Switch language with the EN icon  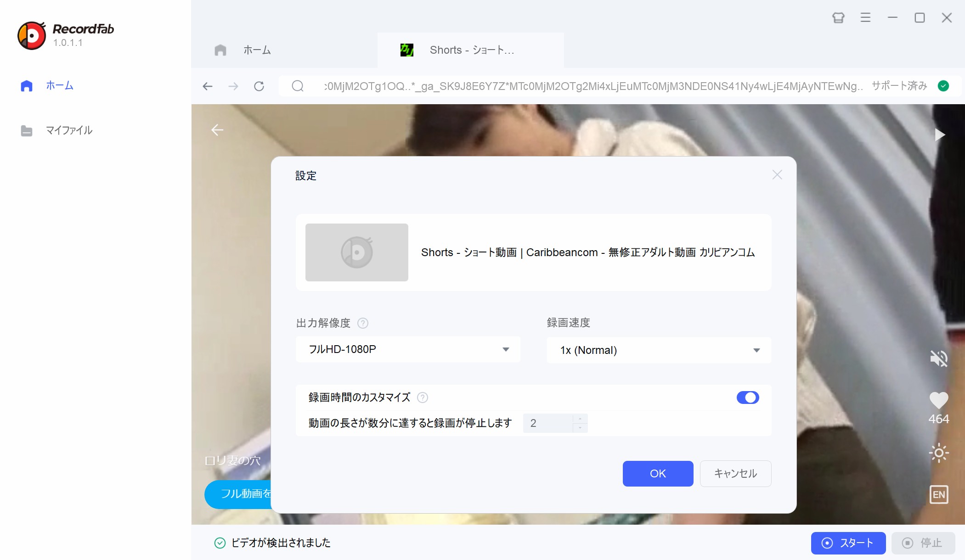pos(939,495)
